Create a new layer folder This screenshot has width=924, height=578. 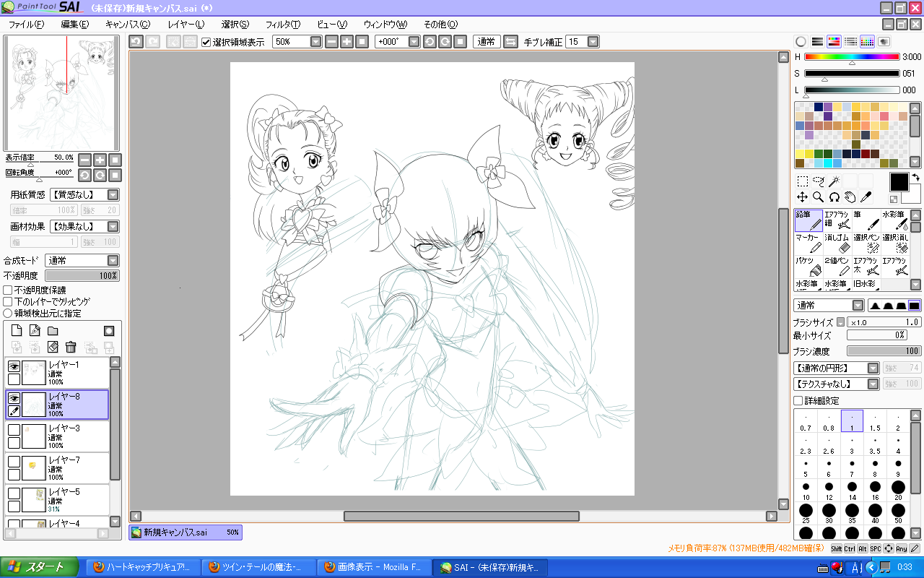pos(53,331)
